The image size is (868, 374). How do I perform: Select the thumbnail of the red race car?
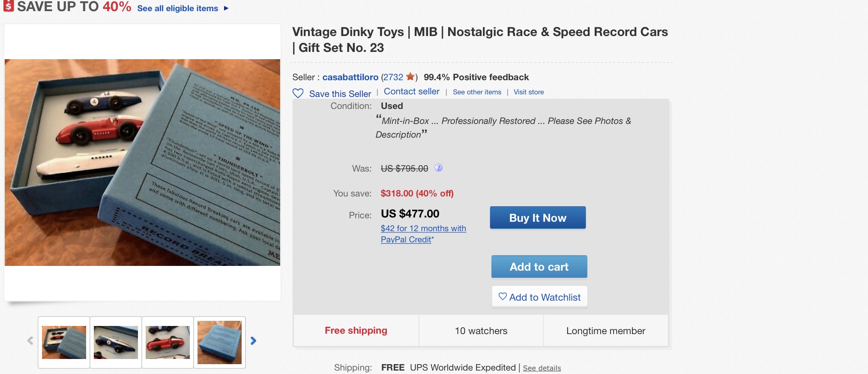click(168, 342)
